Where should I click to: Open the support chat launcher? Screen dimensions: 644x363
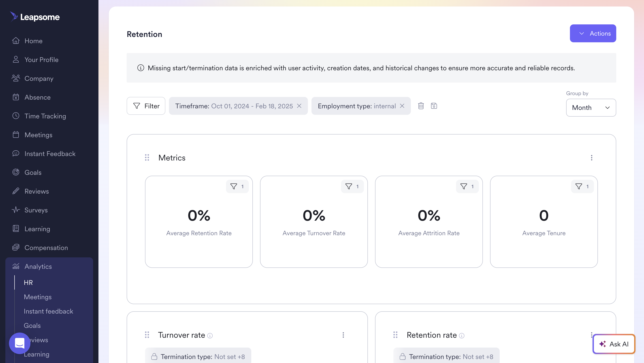19,343
